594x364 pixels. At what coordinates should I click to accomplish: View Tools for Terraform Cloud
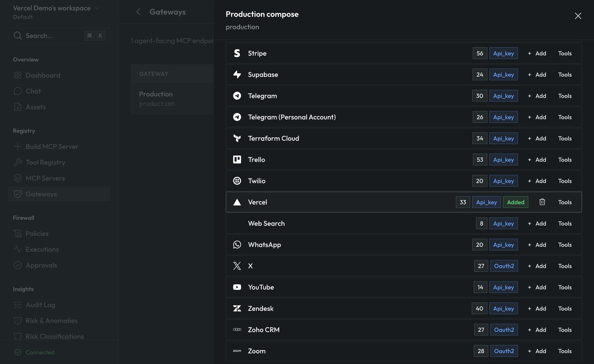565,138
